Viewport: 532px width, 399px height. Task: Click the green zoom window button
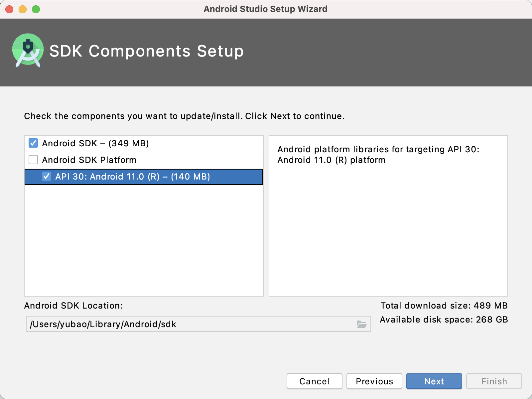pyautogui.click(x=36, y=9)
